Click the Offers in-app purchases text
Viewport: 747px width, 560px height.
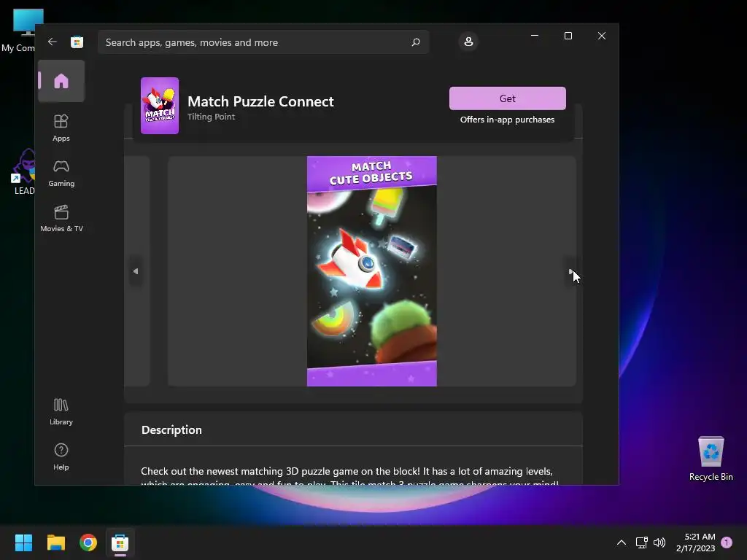click(508, 120)
